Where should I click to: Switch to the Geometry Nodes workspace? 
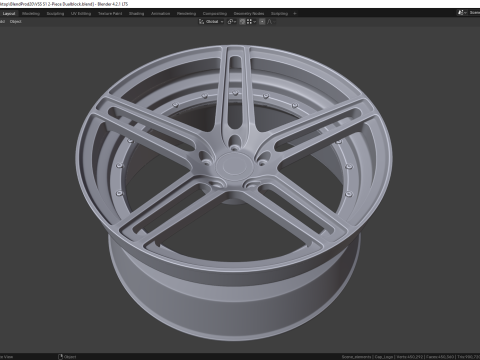pyautogui.click(x=249, y=14)
